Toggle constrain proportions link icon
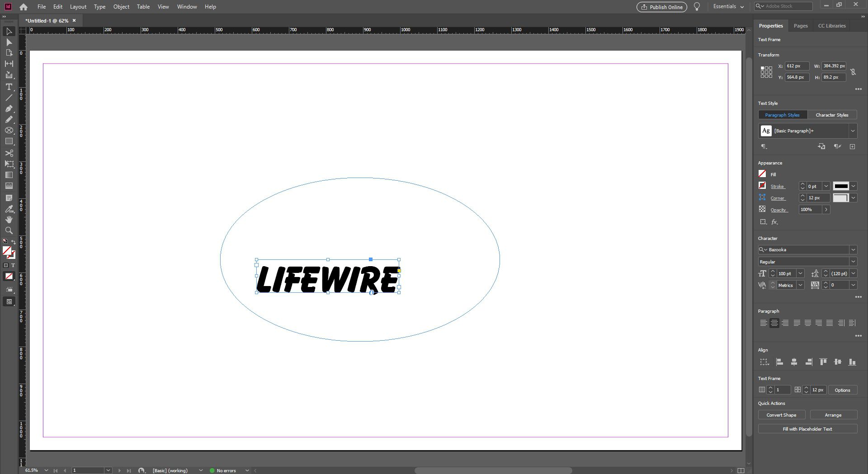 tap(853, 72)
